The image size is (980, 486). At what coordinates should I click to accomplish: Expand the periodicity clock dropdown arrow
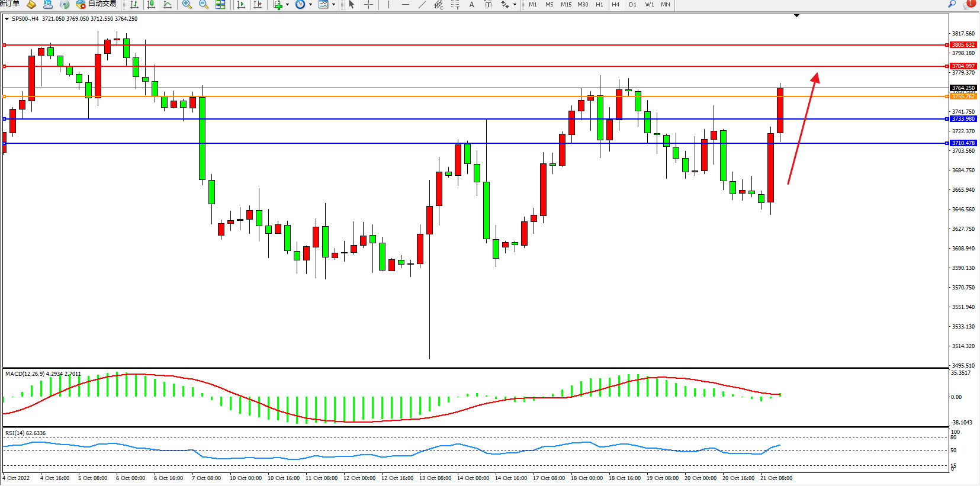click(x=310, y=5)
